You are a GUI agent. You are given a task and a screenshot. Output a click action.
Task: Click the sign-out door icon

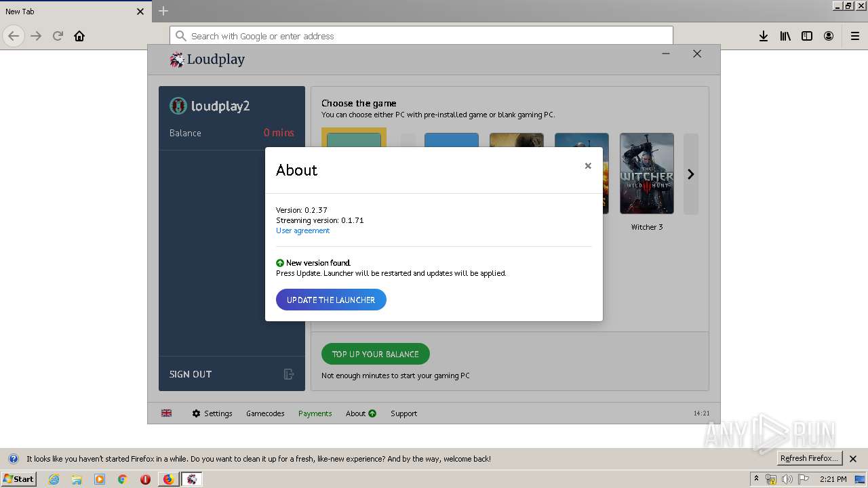pyautogui.click(x=288, y=374)
